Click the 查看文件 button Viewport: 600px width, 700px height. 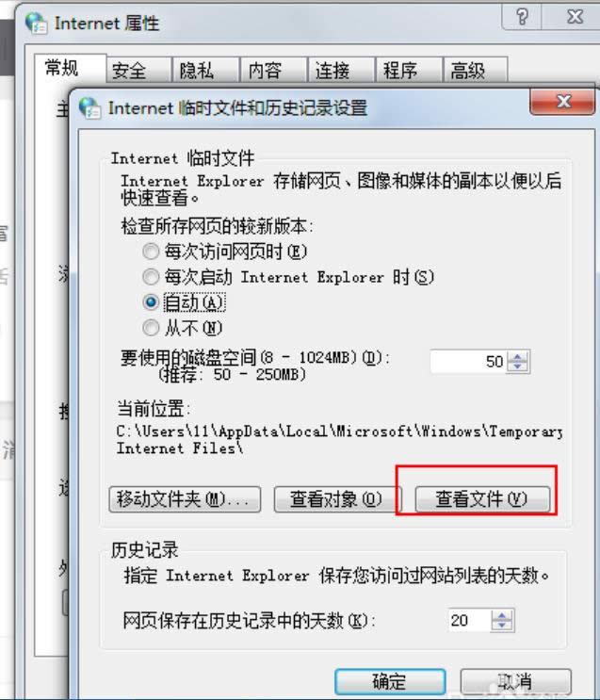click(x=482, y=498)
